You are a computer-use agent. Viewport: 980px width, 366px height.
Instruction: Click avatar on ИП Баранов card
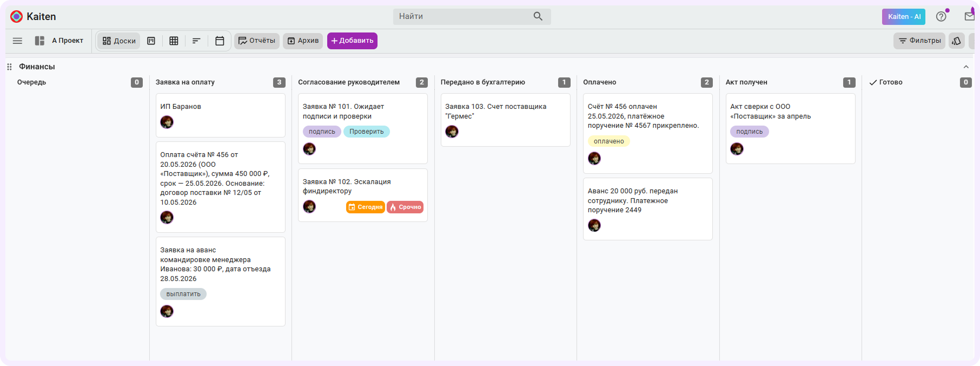(x=167, y=122)
